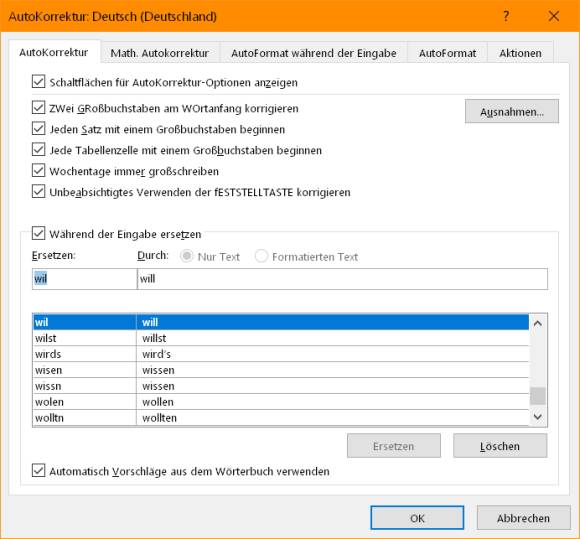Image resolution: width=580 pixels, height=539 pixels.
Task: Click the list scroll up arrow
Action: tap(538, 323)
